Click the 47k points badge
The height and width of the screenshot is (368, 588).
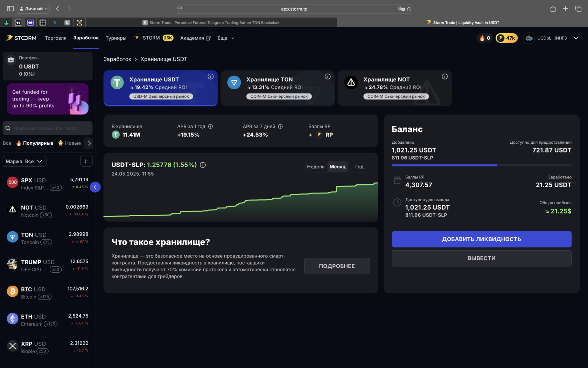tap(506, 38)
